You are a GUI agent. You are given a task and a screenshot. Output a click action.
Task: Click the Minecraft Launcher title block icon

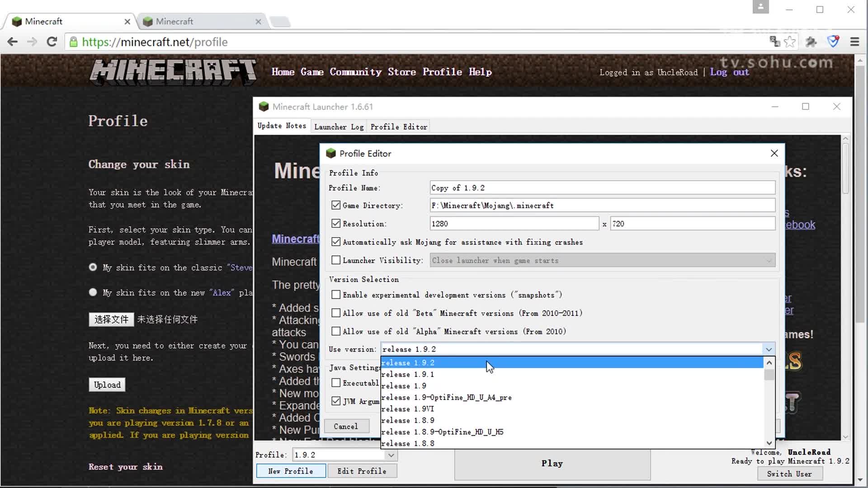(264, 107)
